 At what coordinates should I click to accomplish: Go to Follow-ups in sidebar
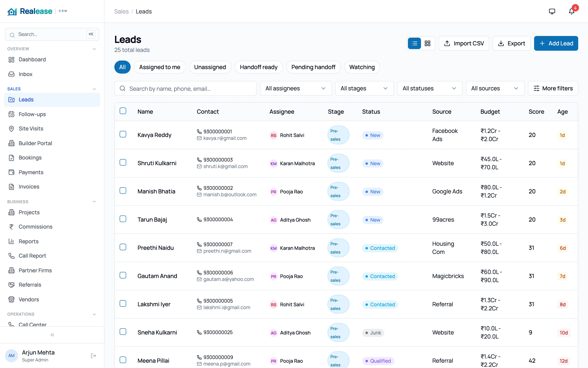point(52,114)
